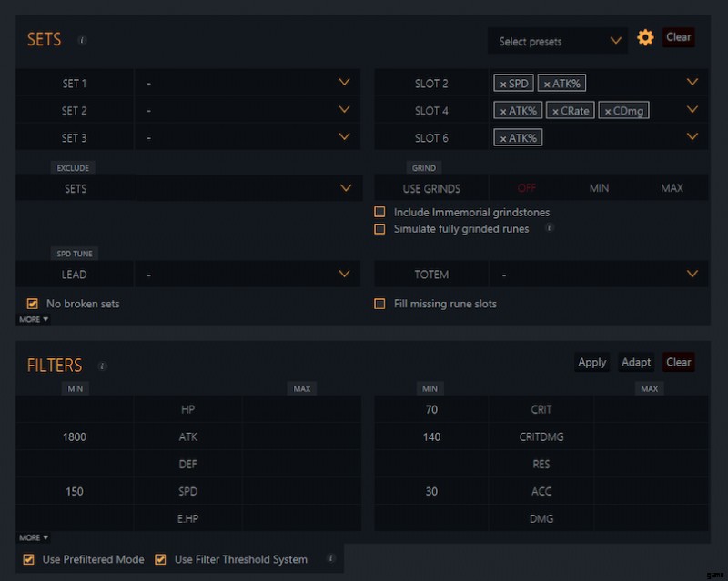Click the info icon next to FILTERS
Screen dimensions: 728x581
102,366
